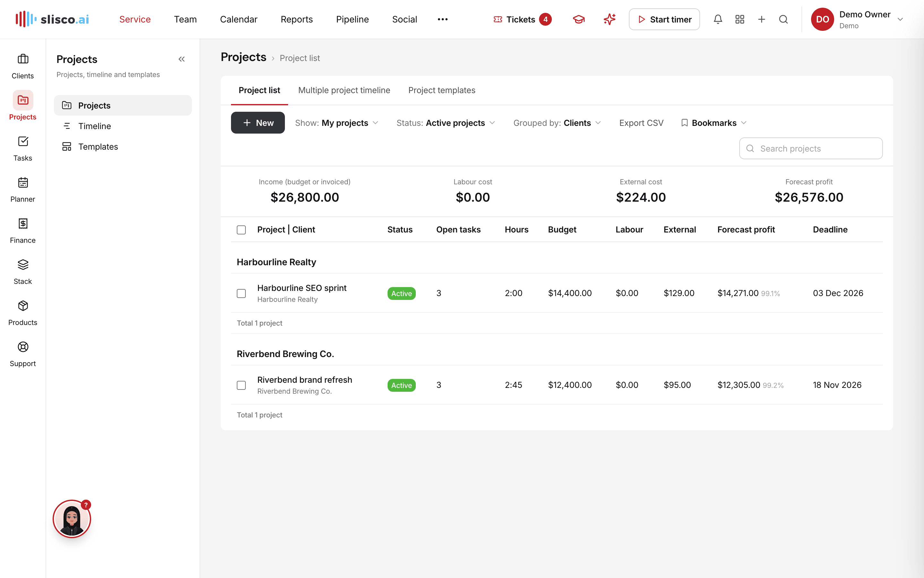Select Timeline in the Projects panel
The image size is (924, 578).
(123, 126)
